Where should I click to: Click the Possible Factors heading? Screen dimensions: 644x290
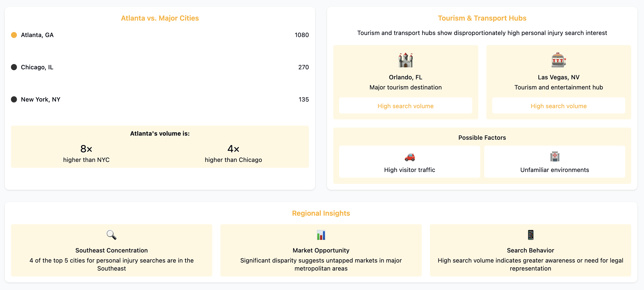[482, 138]
